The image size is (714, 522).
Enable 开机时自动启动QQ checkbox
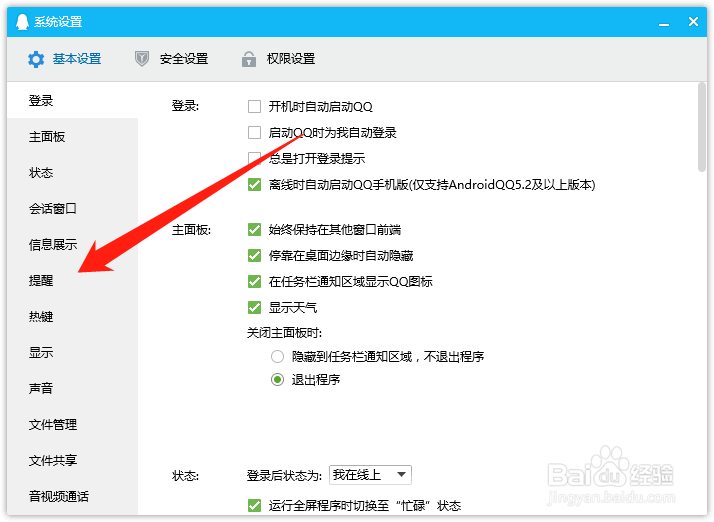point(255,107)
